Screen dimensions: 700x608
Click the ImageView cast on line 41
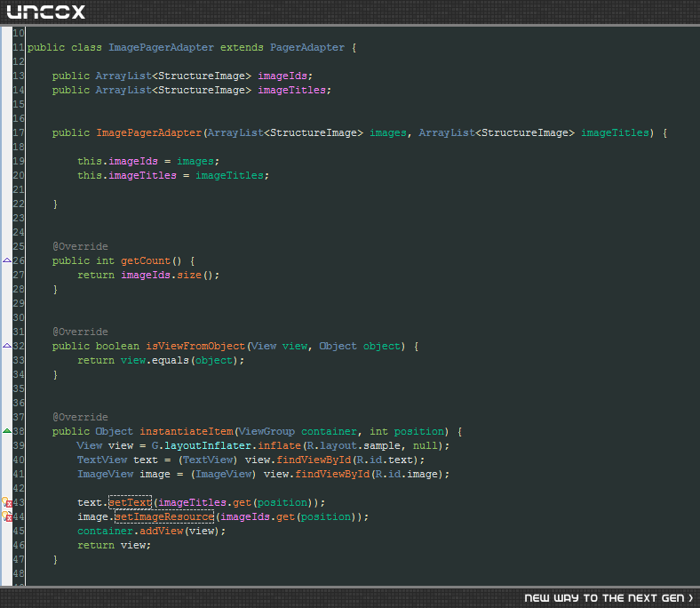click(224, 475)
